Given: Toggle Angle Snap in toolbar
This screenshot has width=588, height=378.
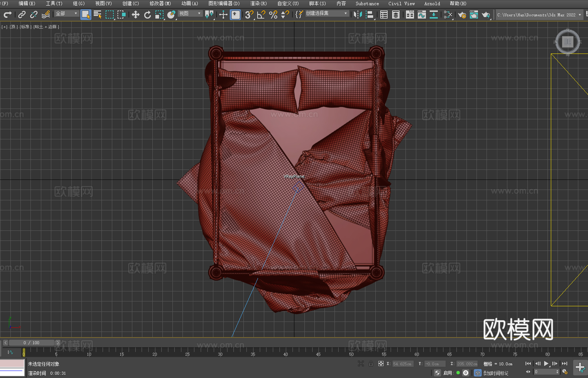Looking at the screenshot, I should (261, 14).
